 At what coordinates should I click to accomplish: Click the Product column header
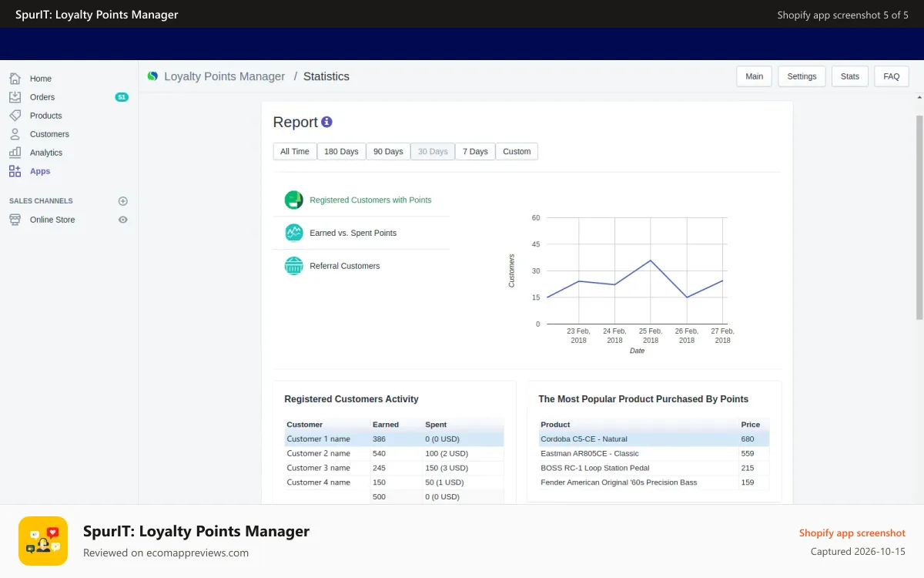coord(555,425)
